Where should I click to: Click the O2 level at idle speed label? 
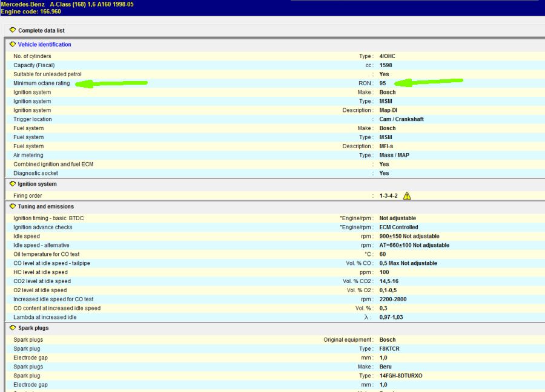(x=40, y=290)
